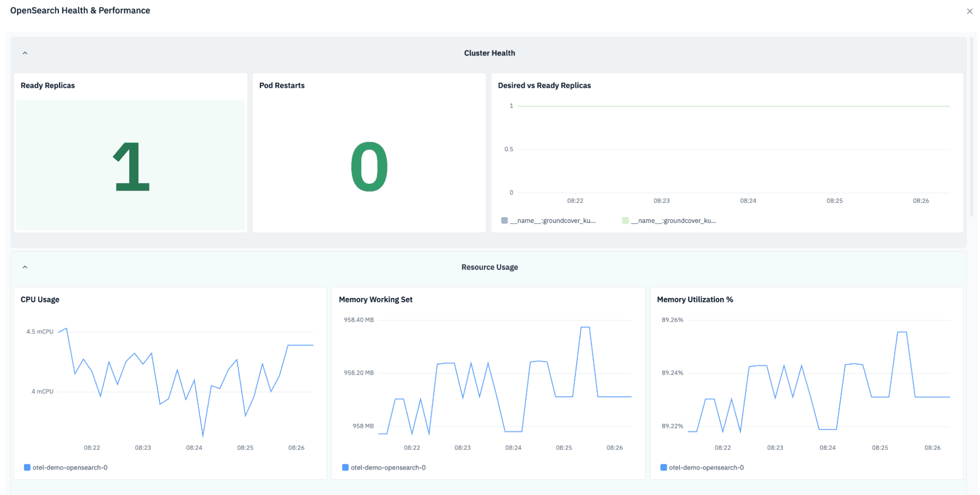This screenshot has width=980, height=495.
Task: Close the OpenSearch Health & Performance dashboard
Action: tap(969, 11)
